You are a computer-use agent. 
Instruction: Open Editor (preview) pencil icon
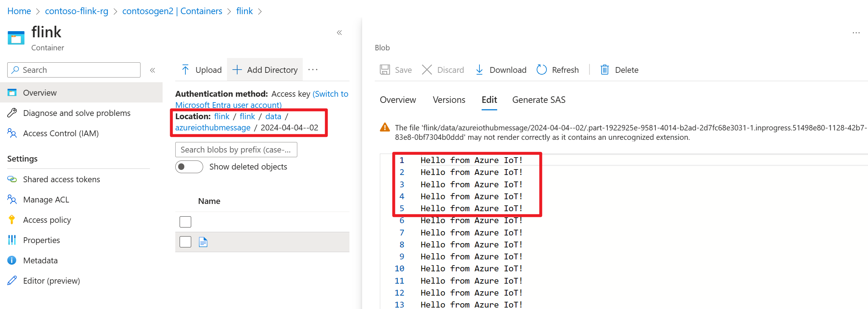click(12, 281)
